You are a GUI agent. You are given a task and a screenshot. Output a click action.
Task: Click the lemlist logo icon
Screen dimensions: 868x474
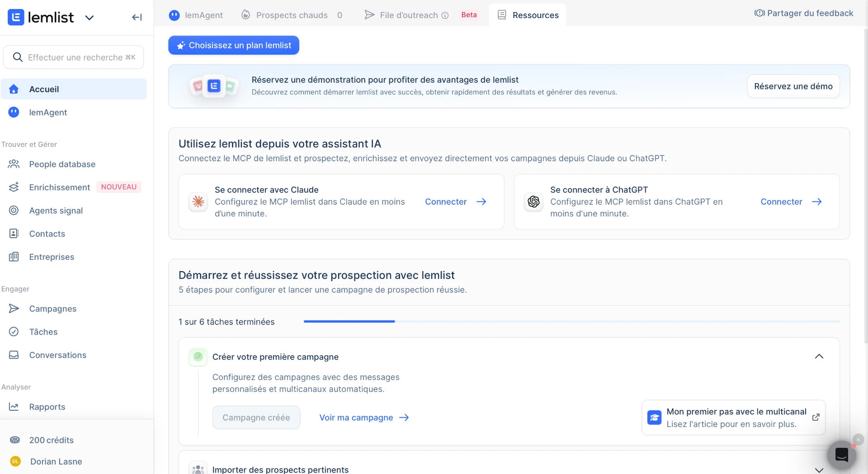tap(16, 17)
